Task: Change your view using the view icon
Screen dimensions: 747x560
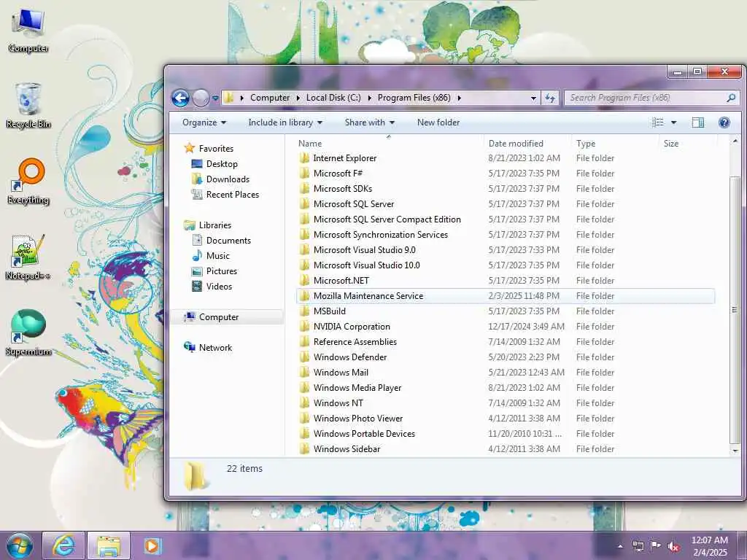Action: tap(658, 122)
